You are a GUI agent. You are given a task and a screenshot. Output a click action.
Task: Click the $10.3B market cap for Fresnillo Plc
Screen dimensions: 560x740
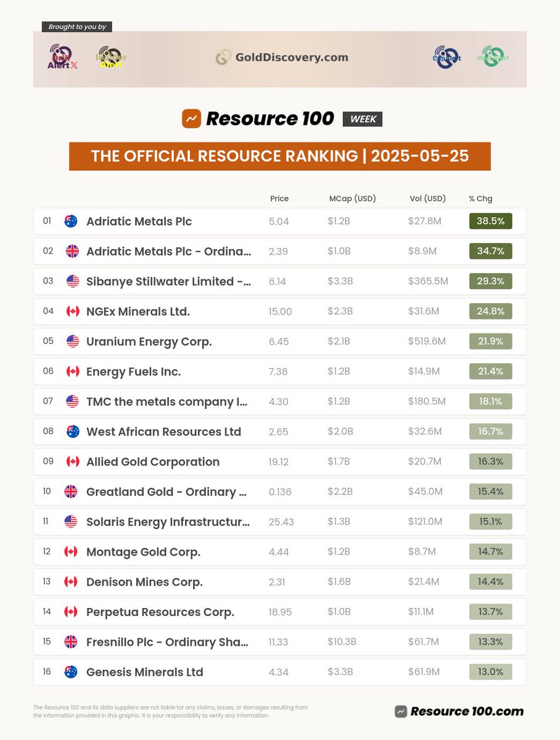pos(342,642)
